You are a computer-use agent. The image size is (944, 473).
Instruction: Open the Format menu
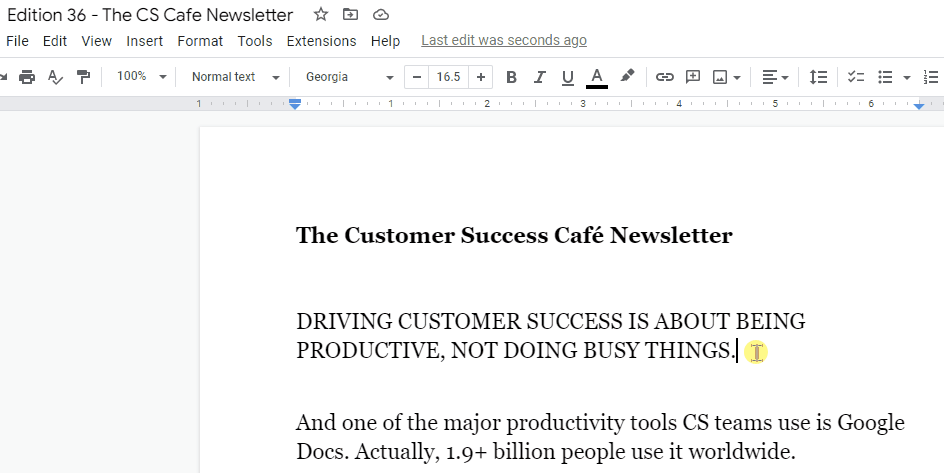point(200,41)
